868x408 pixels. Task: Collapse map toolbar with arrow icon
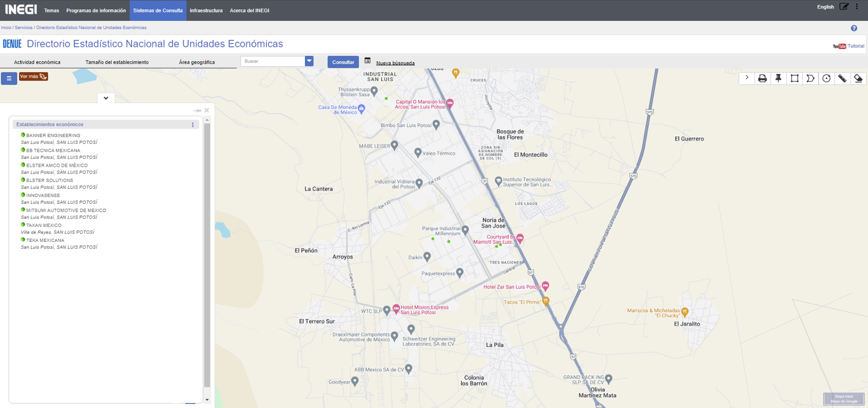pyautogui.click(x=747, y=78)
